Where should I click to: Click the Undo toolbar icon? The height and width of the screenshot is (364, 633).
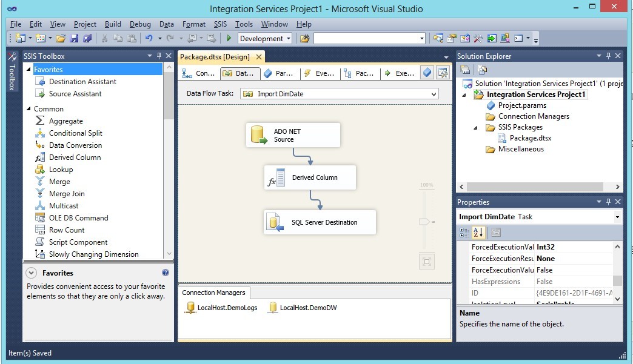pyautogui.click(x=149, y=38)
